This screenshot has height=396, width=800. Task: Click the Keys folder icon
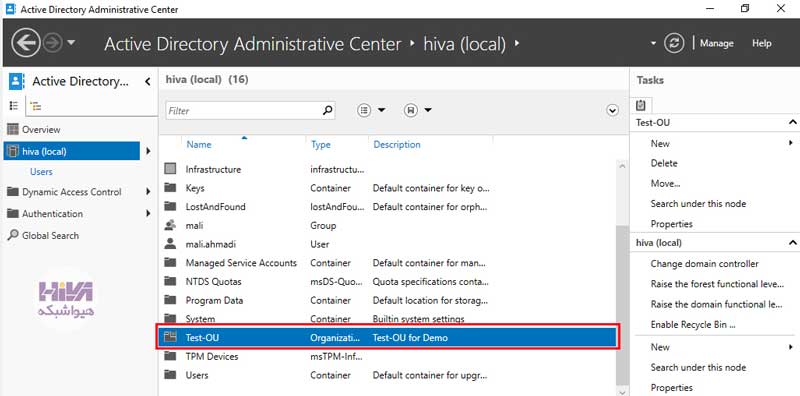point(170,188)
